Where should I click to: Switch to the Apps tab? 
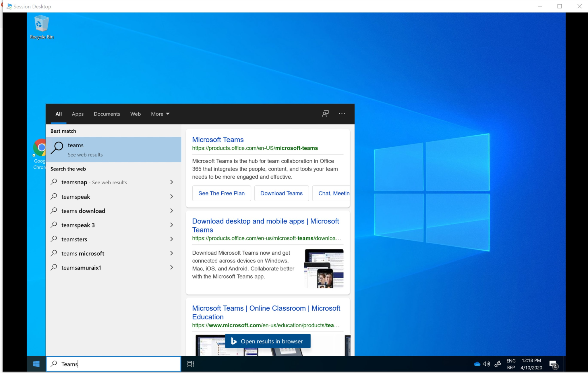tap(77, 114)
